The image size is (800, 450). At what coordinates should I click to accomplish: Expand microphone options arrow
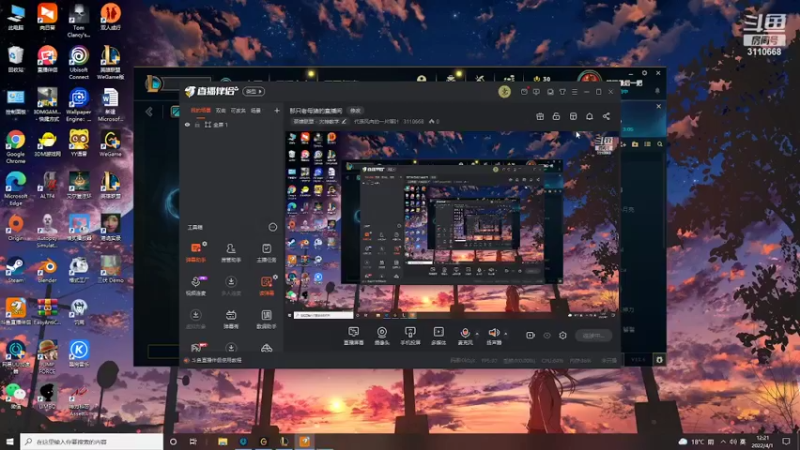coord(477,334)
